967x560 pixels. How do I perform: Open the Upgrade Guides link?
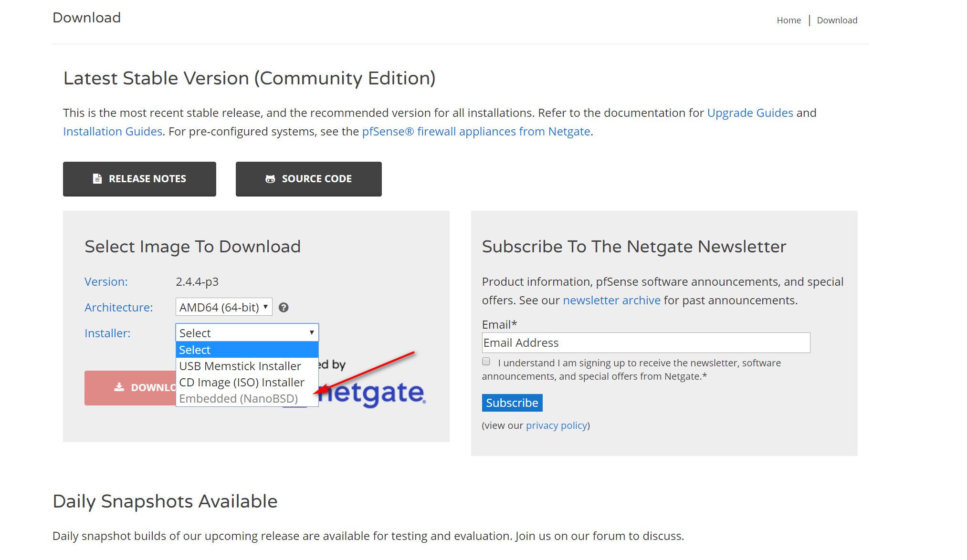pos(750,113)
